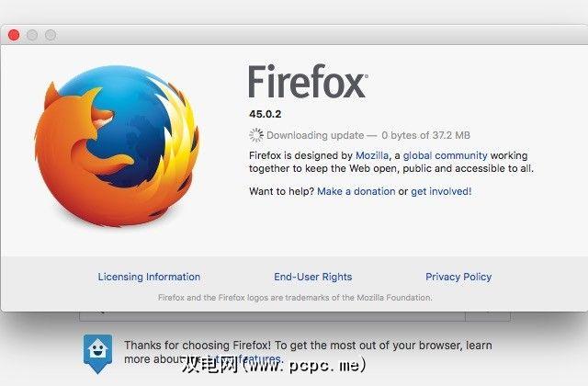Click the greyed-out minimize window button

coord(32,35)
